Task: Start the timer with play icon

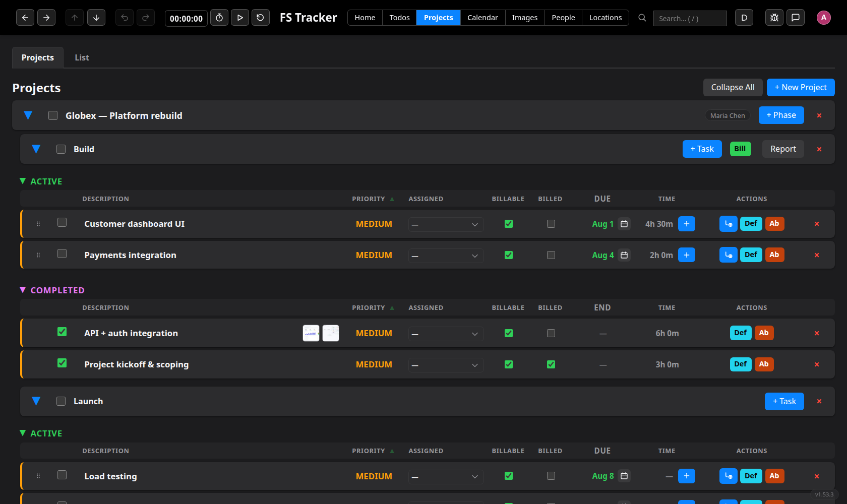Action: (x=240, y=18)
